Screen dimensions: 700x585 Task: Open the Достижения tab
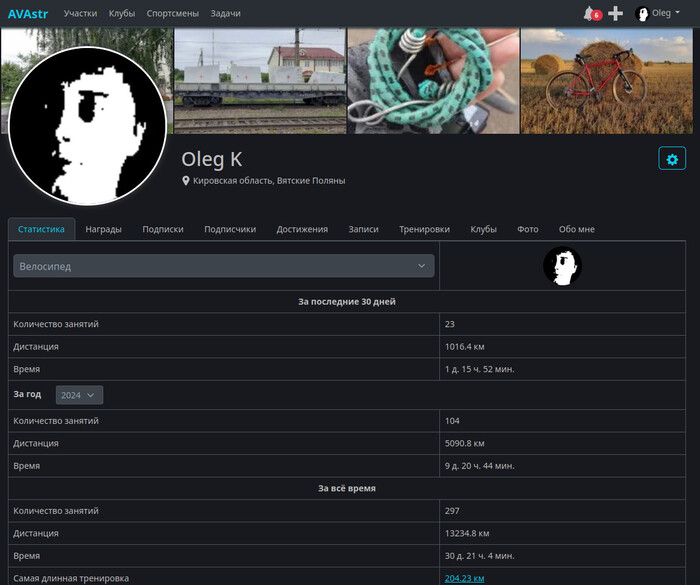tap(302, 229)
